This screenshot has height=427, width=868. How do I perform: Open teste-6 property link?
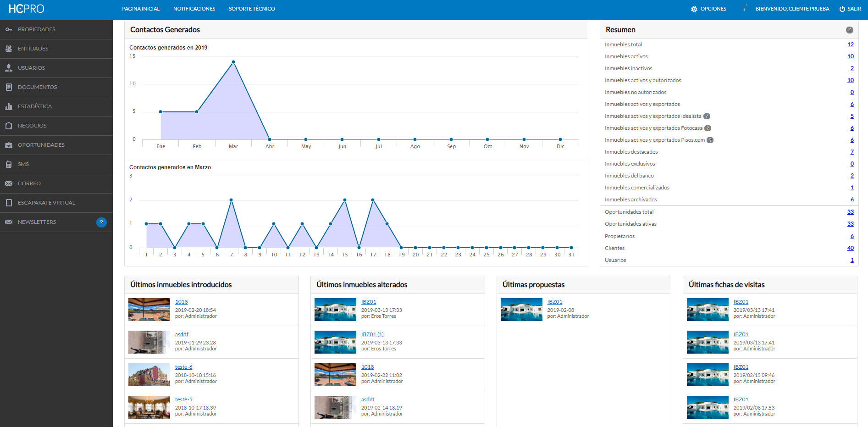point(184,367)
